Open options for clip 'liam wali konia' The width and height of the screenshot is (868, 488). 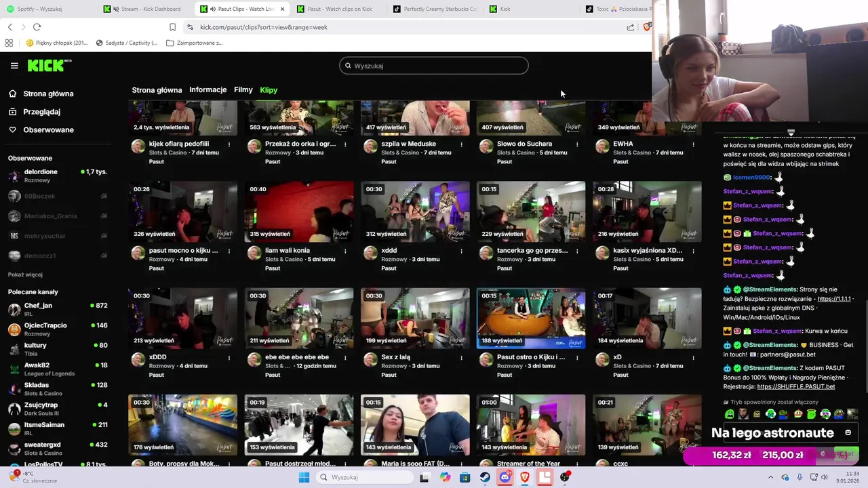point(345,251)
